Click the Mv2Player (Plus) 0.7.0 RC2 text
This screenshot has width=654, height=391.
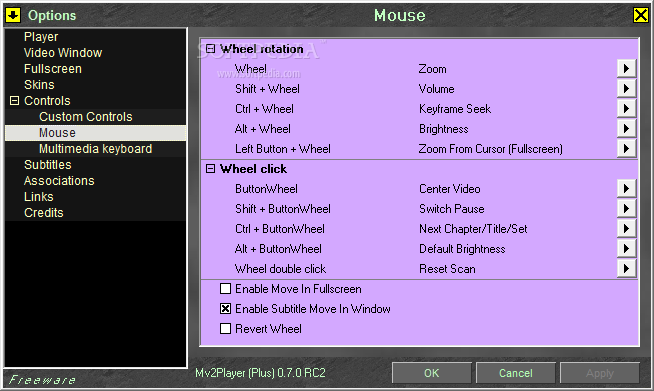click(x=260, y=373)
